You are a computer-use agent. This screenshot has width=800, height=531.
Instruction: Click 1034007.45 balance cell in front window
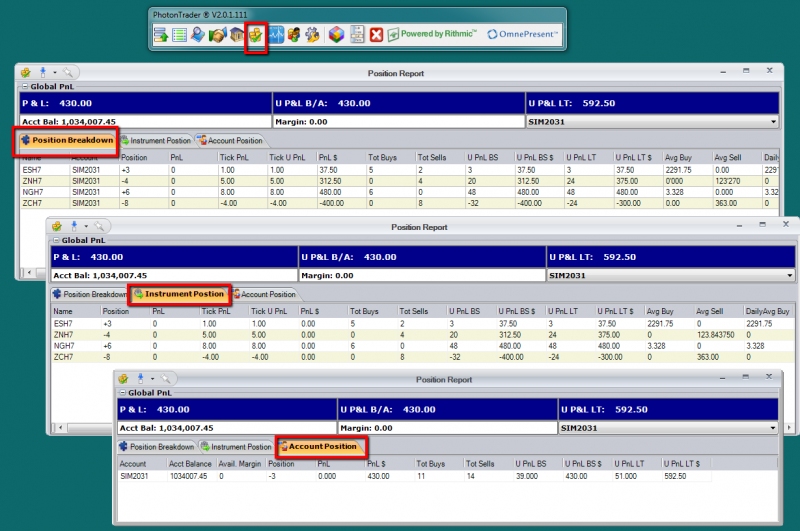tap(189, 476)
